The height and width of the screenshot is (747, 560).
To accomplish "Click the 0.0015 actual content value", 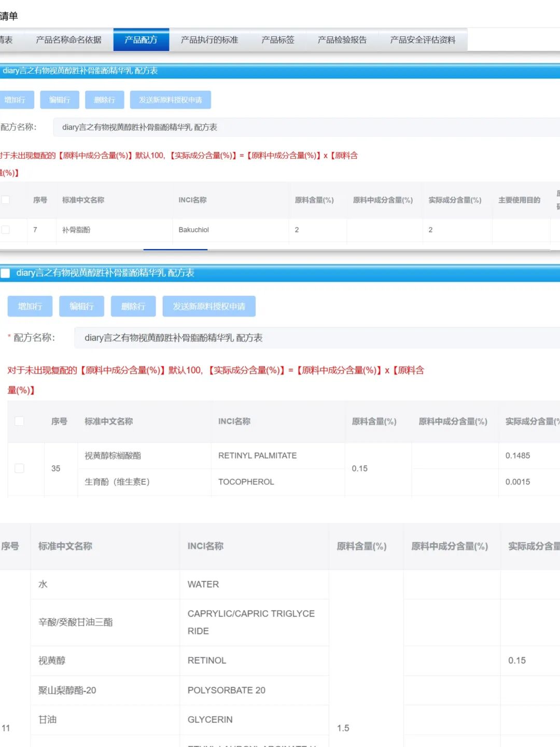I will click(518, 482).
